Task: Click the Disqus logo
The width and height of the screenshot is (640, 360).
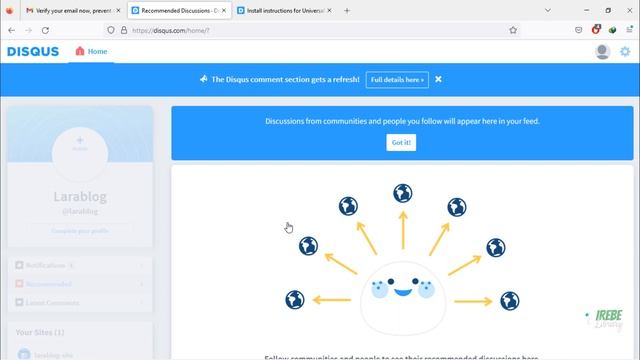Action: point(33,51)
